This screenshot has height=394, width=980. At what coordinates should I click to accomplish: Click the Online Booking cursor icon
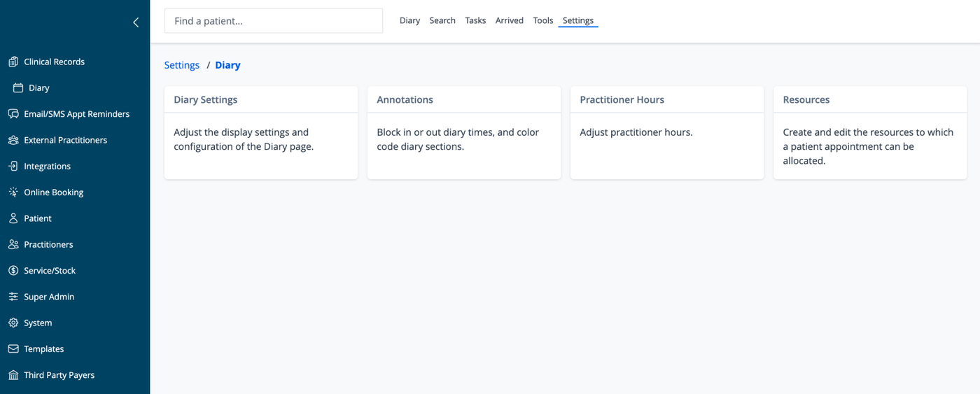pos(13,192)
